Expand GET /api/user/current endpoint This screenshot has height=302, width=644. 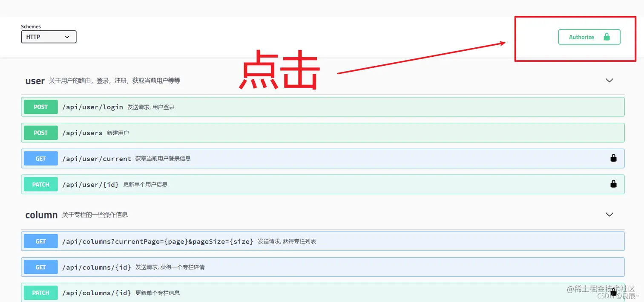click(x=323, y=158)
